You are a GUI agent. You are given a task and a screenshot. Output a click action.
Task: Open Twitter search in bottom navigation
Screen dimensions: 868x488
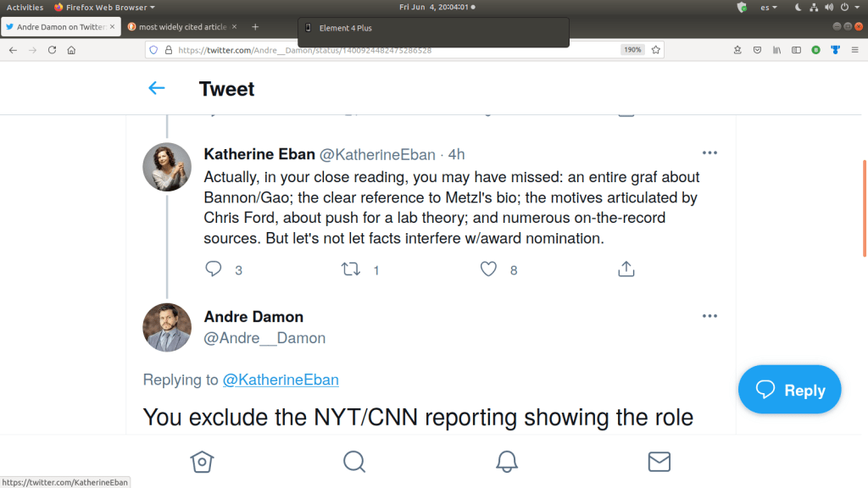coord(354,461)
